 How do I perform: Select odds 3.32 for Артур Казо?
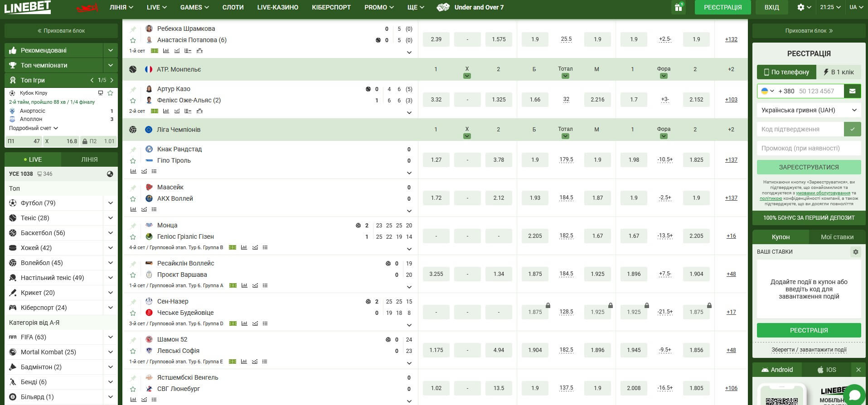[436, 100]
